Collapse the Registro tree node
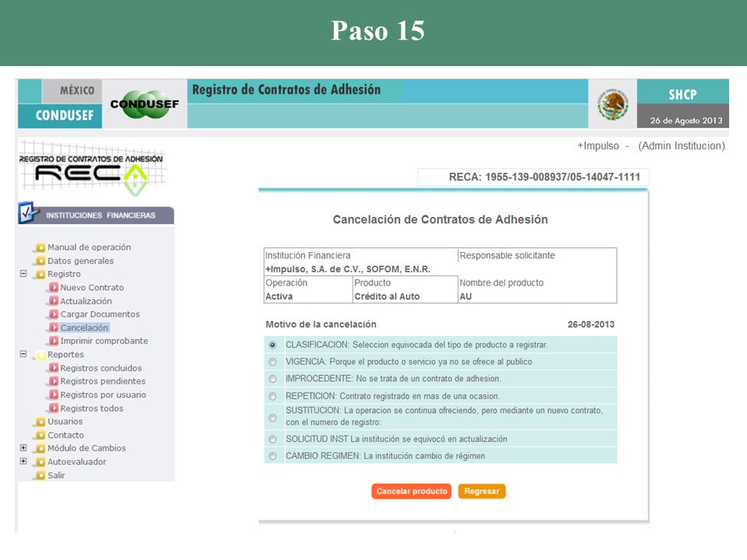 point(23,274)
